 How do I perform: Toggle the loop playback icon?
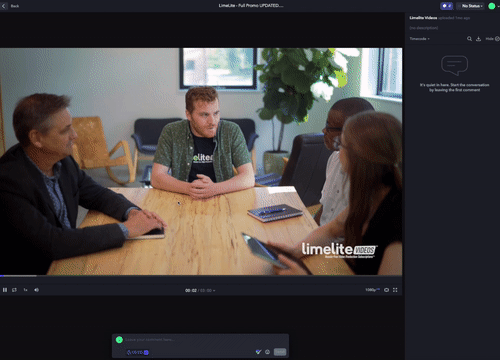coord(14,290)
